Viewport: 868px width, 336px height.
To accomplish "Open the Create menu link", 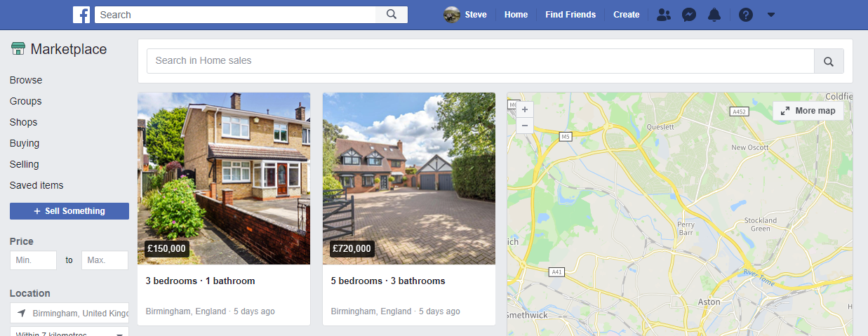I will click(627, 15).
